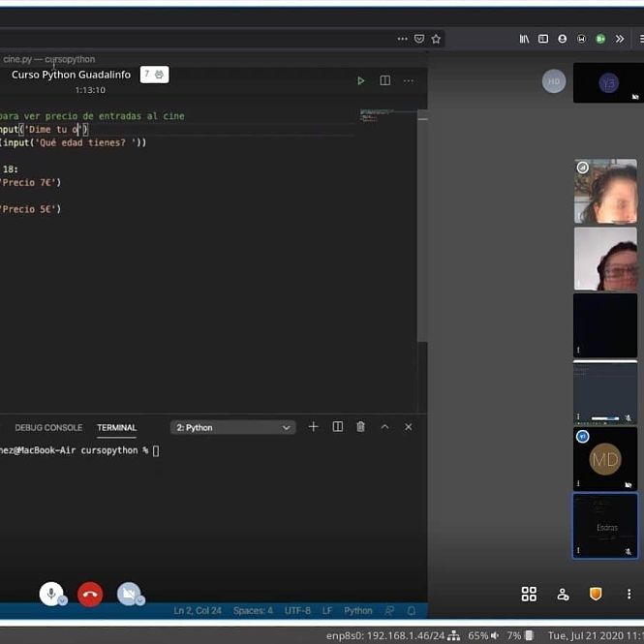Open the invite people icon
Viewport: 644px width, 644px height.
click(x=563, y=594)
